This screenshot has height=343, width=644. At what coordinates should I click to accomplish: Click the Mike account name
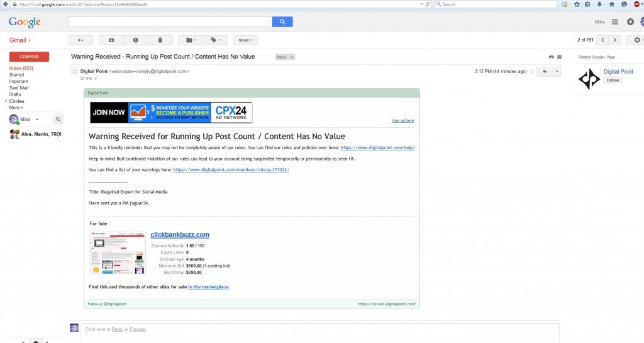(x=599, y=22)
